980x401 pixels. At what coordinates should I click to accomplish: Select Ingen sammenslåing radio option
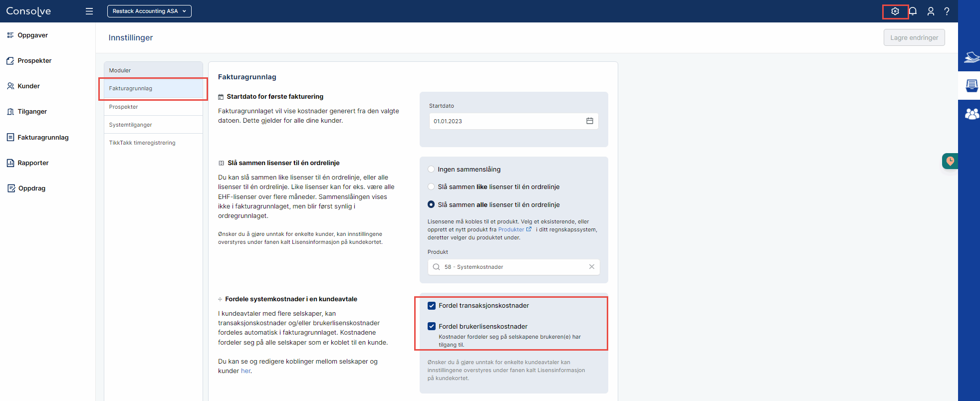click(x=431, y=169)
